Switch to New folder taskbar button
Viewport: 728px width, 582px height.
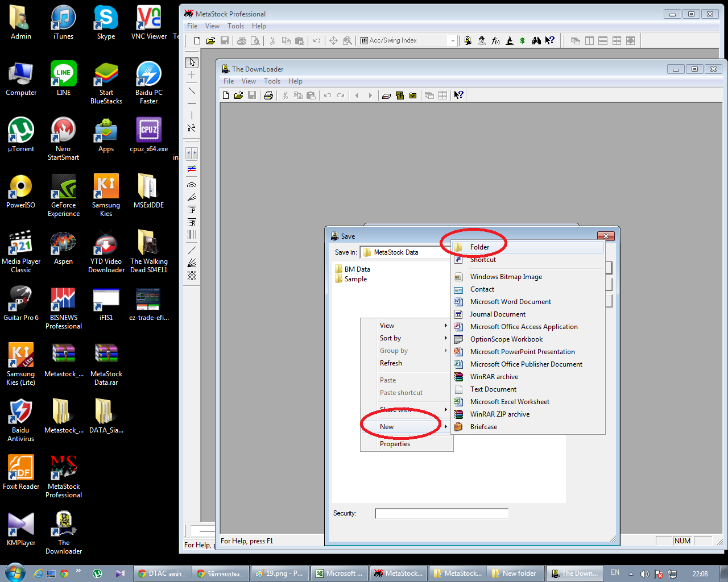[x=516, y=573]
